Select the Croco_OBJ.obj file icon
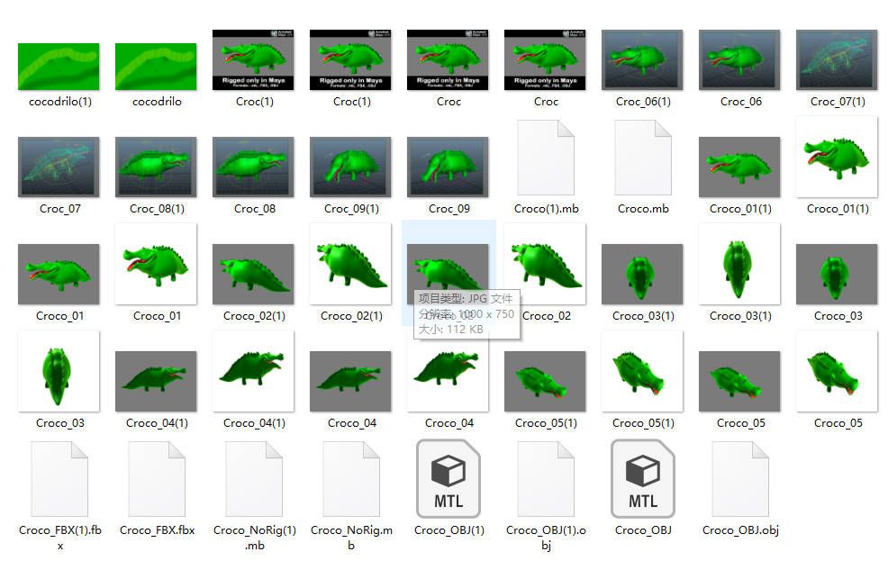This screenshot has width=888, height=588. (x=740, y=478)
